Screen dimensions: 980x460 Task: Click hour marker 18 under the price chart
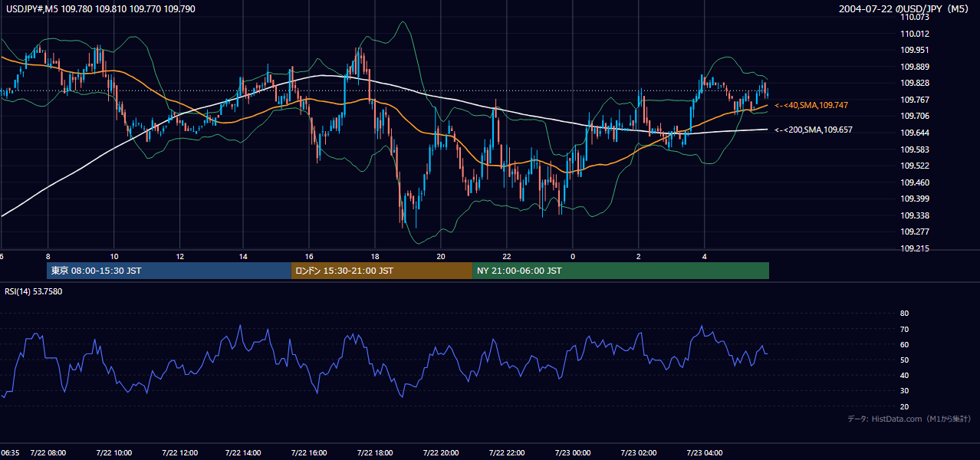(x=375, y=256)
